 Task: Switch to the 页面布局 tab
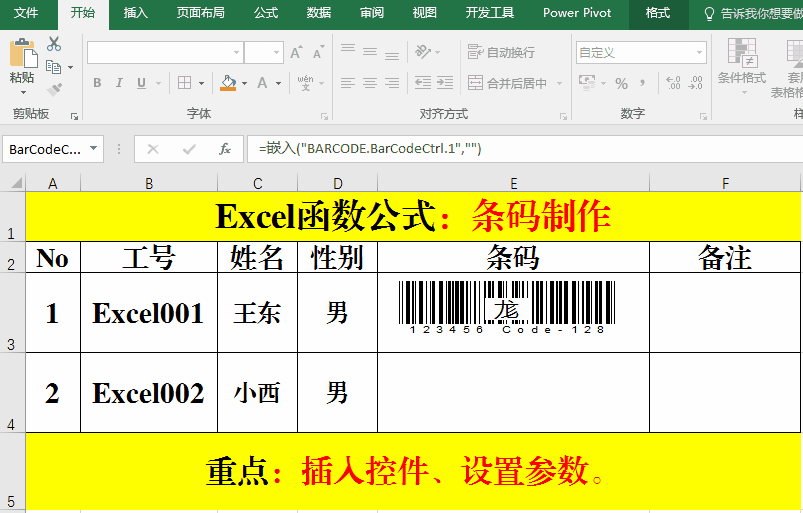200,13
